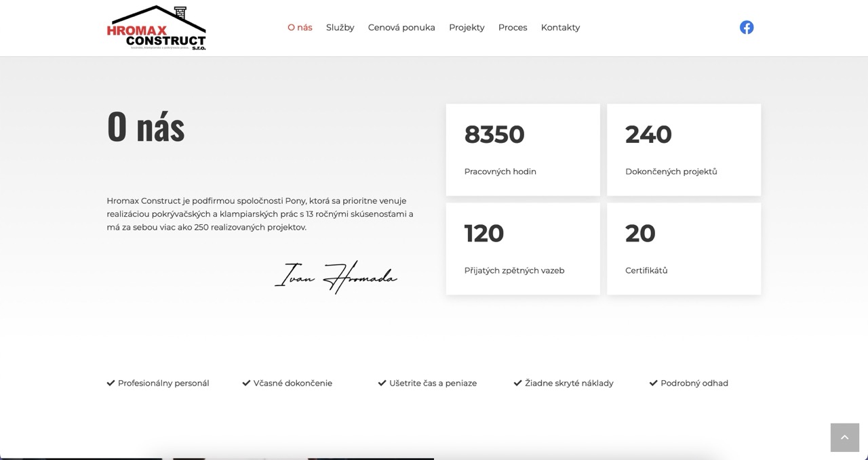Open the Facebook page icon
The height and width of the screenshot is (460, 868).
point(746,27)
